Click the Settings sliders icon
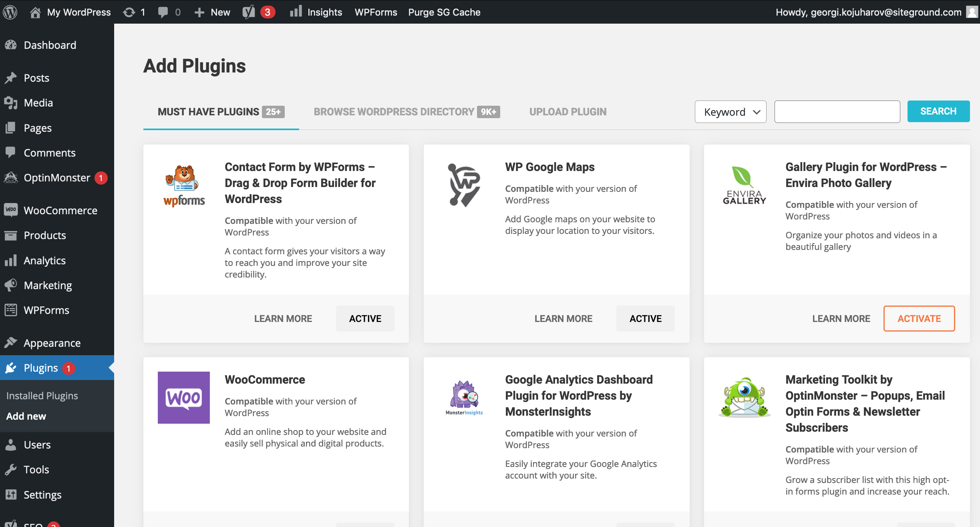Image resolution: width=980 pixels, height=527 pixels. (11, 495)
